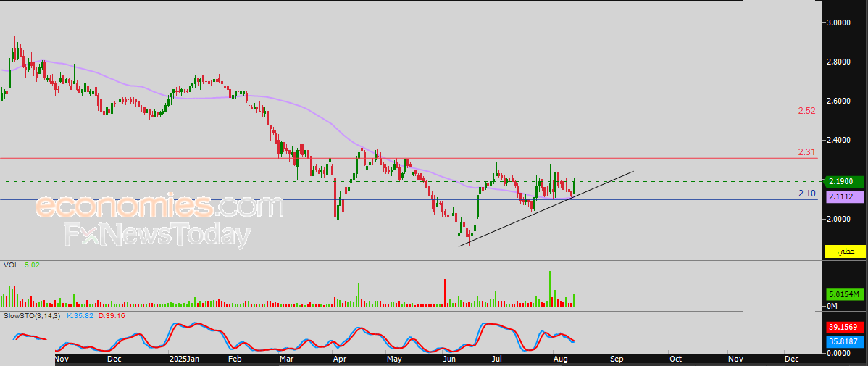The image size is (868, 366).
Task: Click the 2.52 resistance level label
Action: click(x=808, y=112)
